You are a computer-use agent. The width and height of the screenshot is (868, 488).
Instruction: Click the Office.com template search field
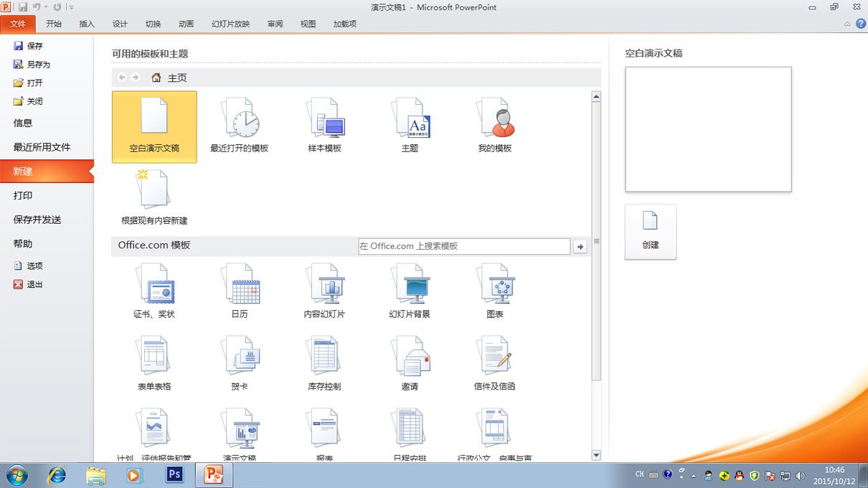464,246
